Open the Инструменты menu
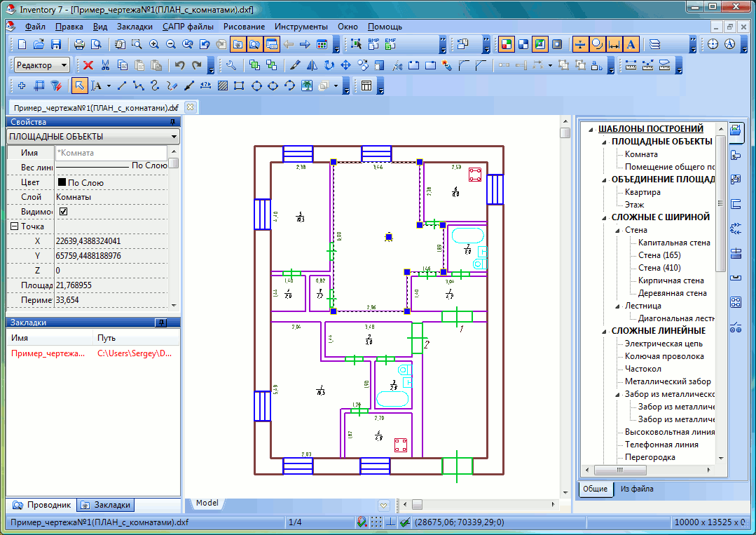 coord(301,27)
